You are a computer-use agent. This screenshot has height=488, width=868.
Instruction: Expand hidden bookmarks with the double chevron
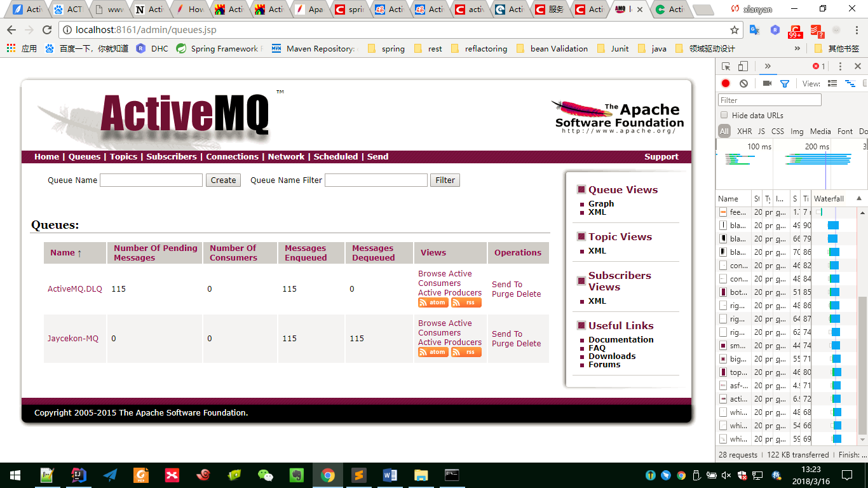[x=799, y=48]
